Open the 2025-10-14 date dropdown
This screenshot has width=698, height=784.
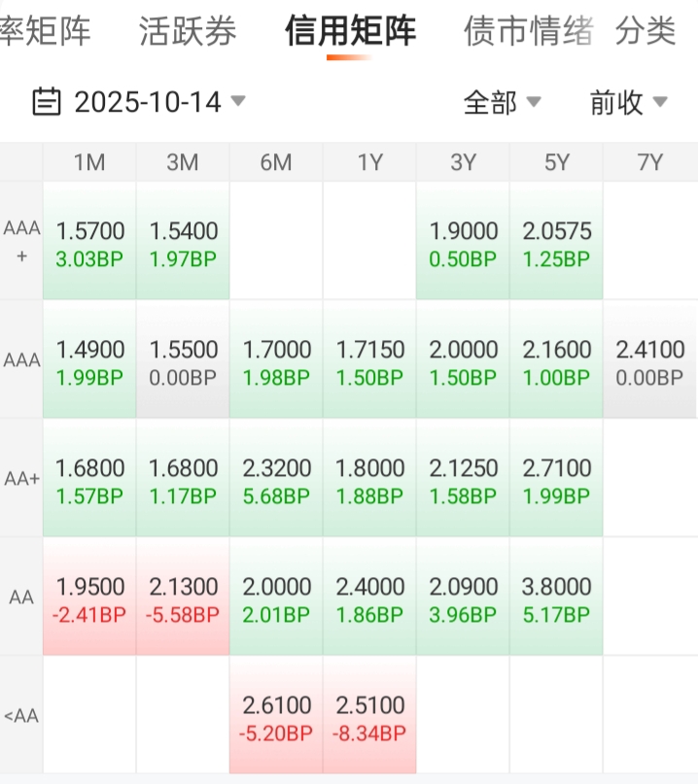(x=148, y=101)
